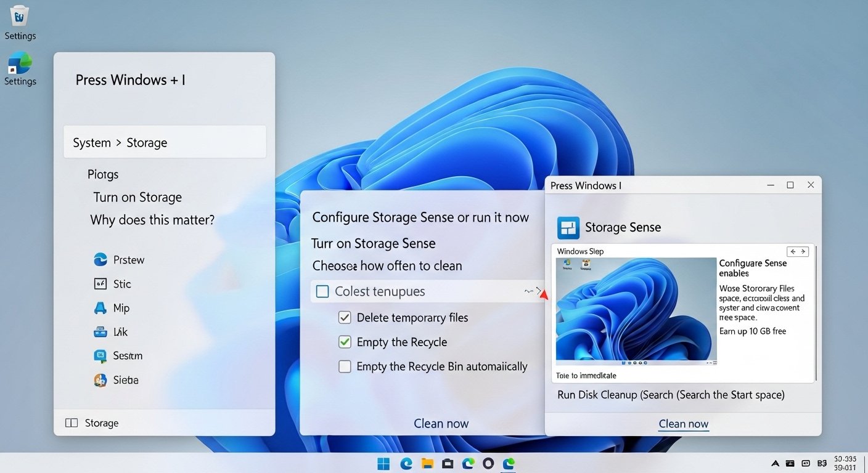
Task: Open the Windows Start button
Action: click(383, 463)
